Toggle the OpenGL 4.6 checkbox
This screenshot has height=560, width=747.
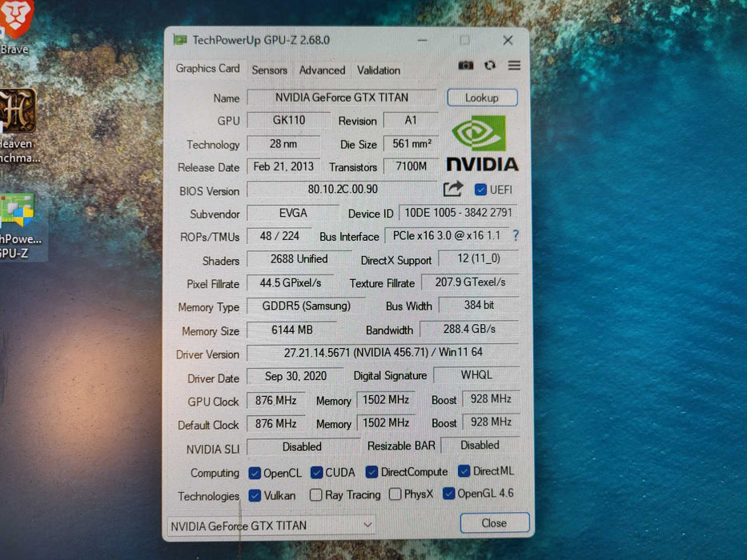tap(448, 494)
